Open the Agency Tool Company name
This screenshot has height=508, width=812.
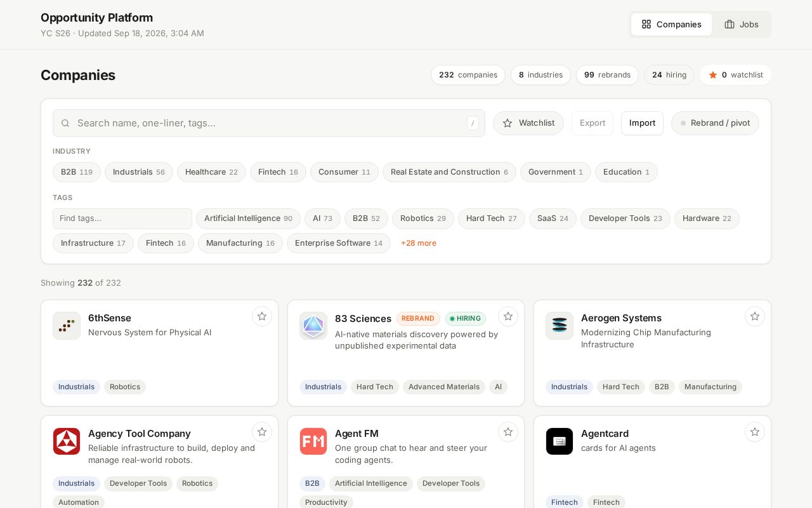140,434
